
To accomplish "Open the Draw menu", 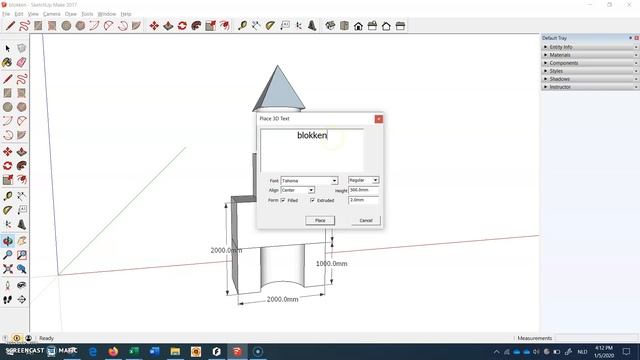I will (x=71, y=14).
